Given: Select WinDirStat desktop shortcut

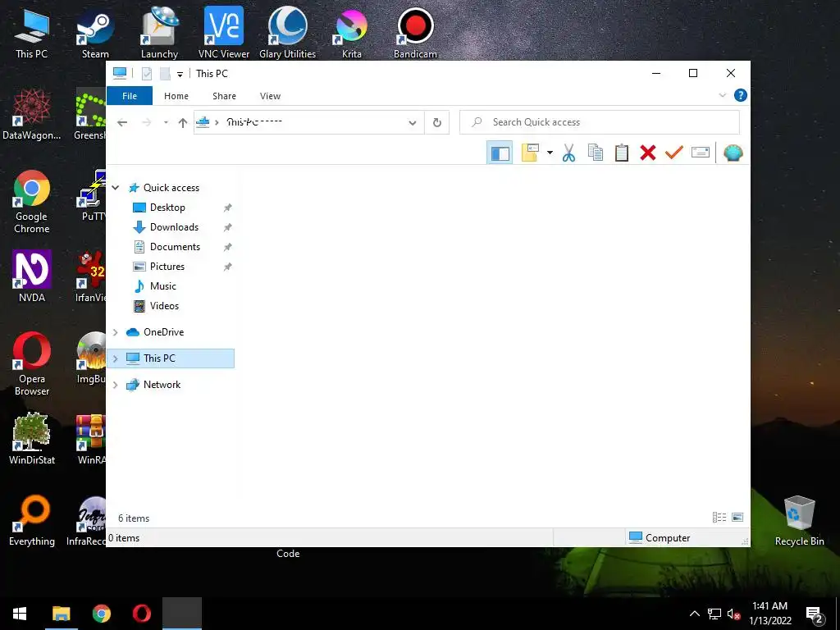Looking at the screenshot, I should (32, 440).
